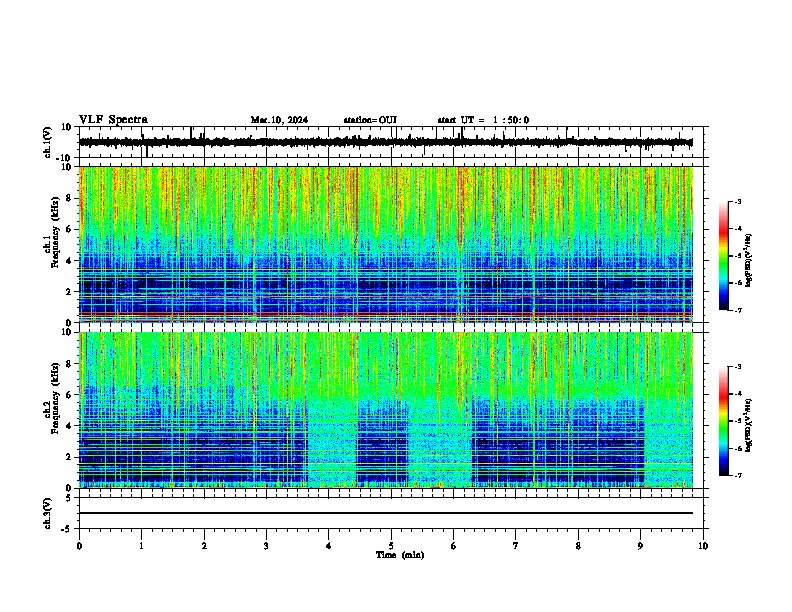Click the station label "station=OUJ"
792x612 pixels.
[x=370, y=120]
